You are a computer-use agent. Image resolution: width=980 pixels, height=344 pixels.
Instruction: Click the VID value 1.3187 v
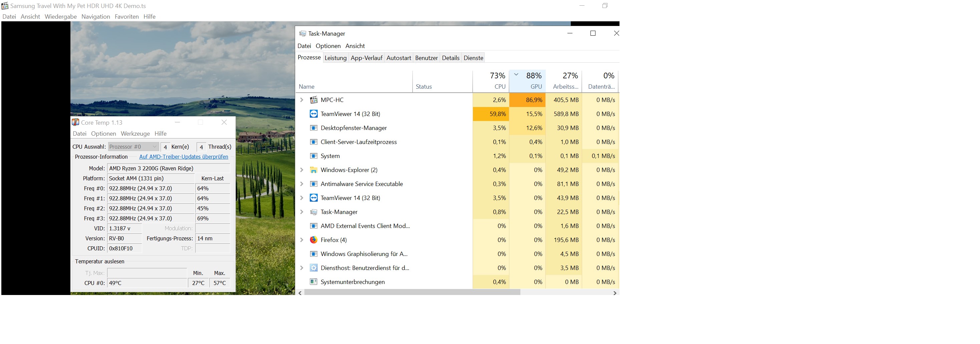[125, 228]
